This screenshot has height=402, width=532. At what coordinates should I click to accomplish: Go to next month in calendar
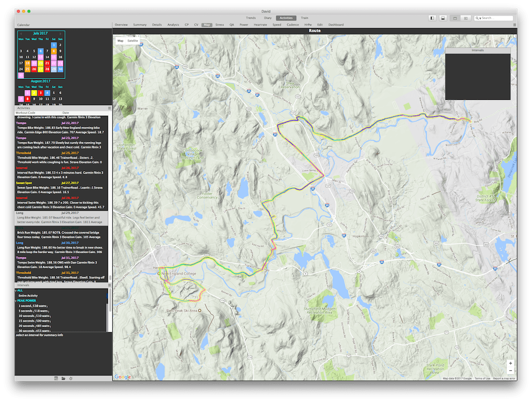click(x=60, y=34)
